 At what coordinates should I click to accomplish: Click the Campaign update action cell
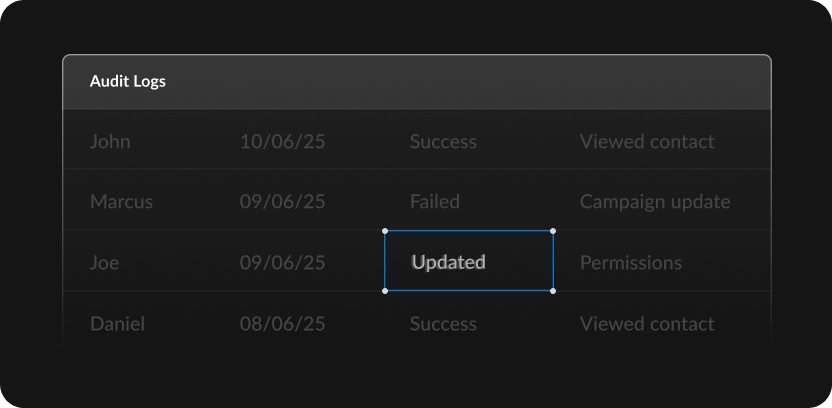(655, 202)
